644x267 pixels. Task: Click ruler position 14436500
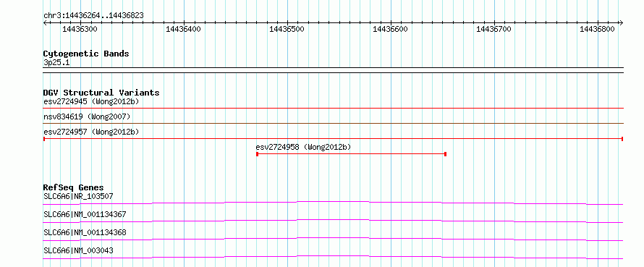pos(287,30)
